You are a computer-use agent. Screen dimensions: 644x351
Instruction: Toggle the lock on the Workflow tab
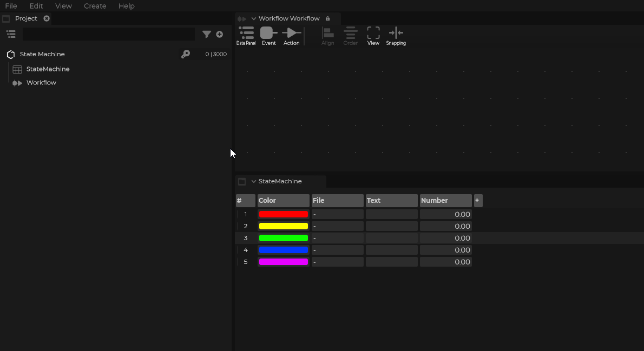(x=327, y=18)
